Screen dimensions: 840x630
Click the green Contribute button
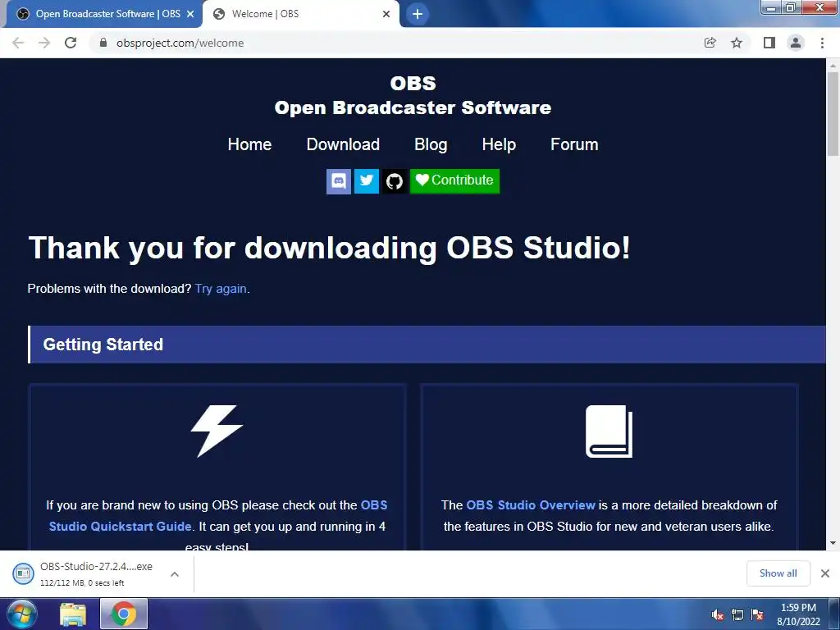click(x=454, y=181)
